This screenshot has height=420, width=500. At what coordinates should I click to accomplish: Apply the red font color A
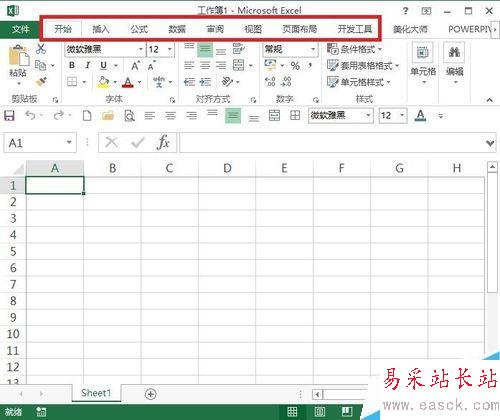click(x=128, y=82)
